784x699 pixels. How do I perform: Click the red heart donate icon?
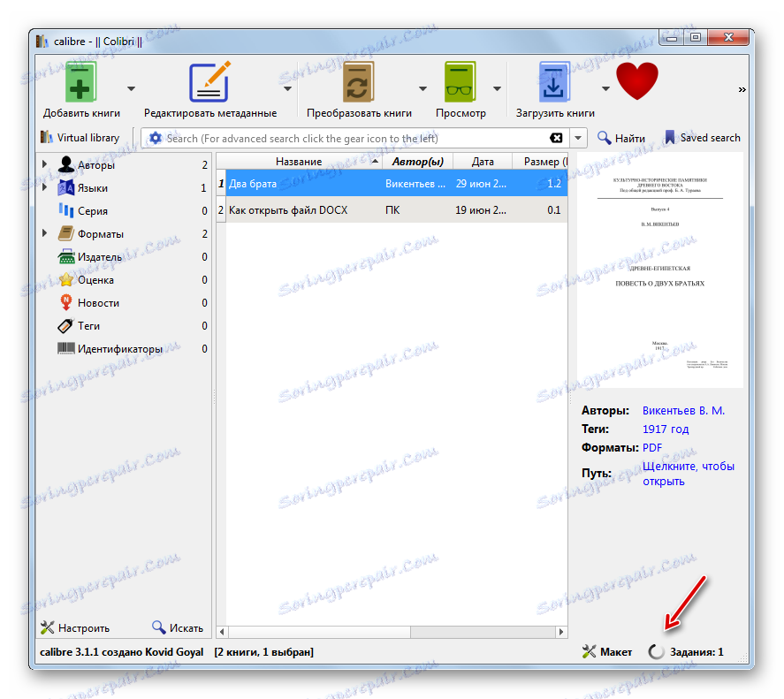point(636,80)
